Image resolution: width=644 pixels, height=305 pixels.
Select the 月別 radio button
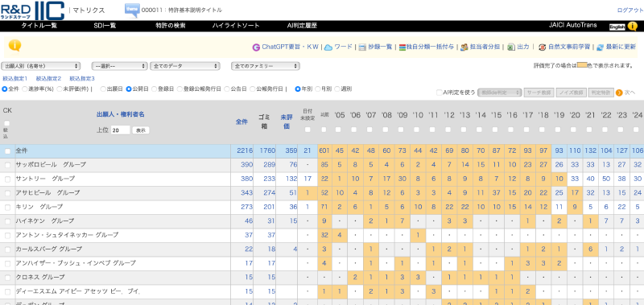[x=317, y=89]
